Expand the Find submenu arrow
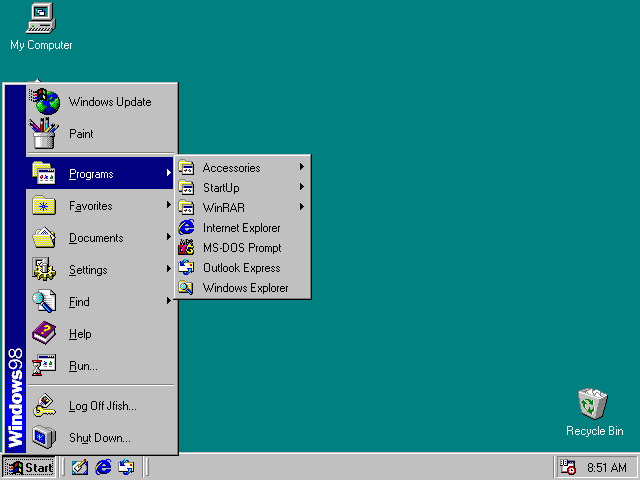Viewport: 640px width, 480px height. 168,301
